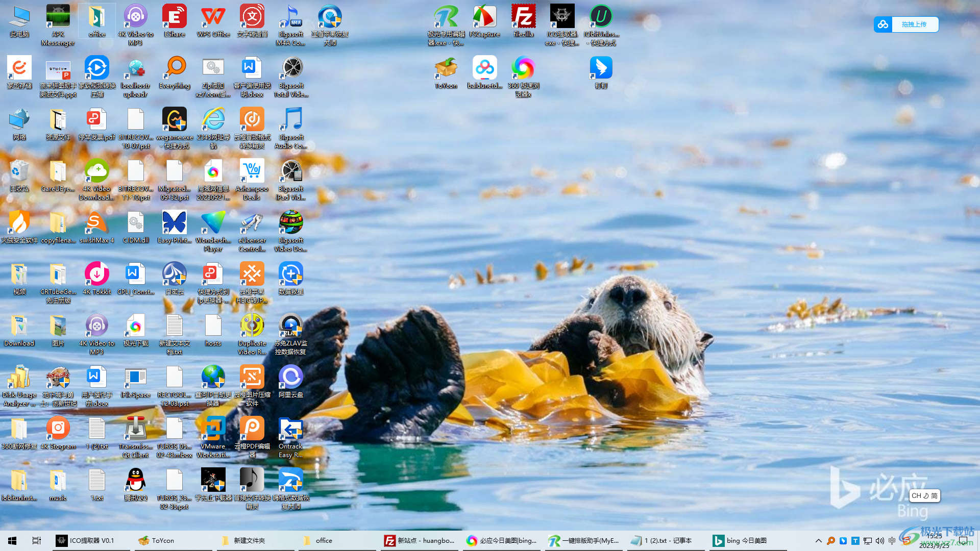Launch 4K Stogram shortcut
Viewport: 980px width, 551px height.
tap(58, 433)
